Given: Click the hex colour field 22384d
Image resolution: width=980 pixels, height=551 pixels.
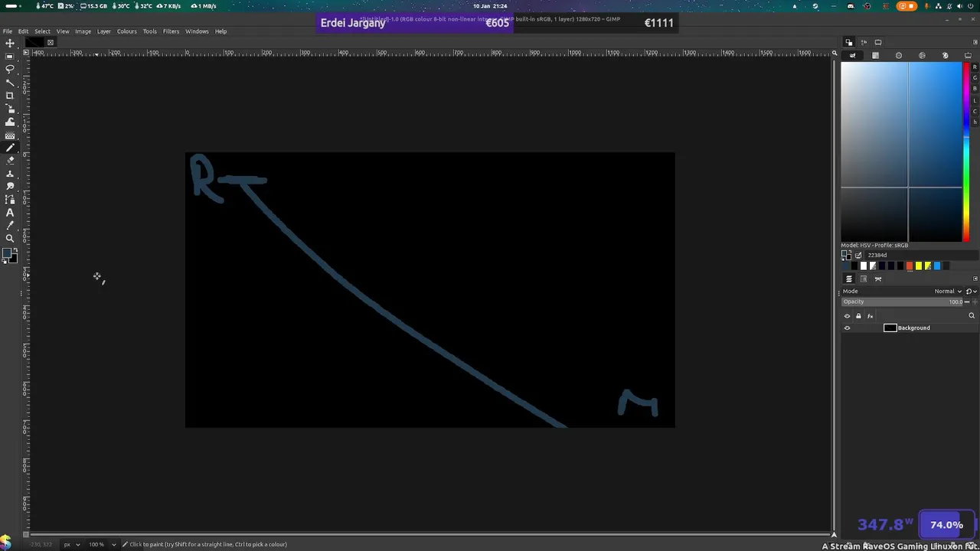Looking at the screenshot, I should (921, 255).
